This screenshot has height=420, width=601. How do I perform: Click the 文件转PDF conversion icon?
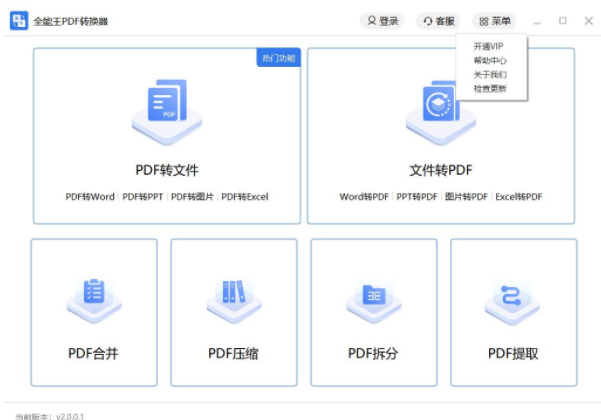(x=439, y=107)
